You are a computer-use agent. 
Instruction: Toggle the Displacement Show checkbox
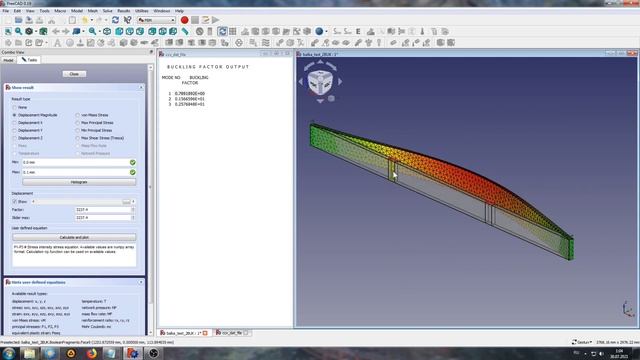pos(15,202)
